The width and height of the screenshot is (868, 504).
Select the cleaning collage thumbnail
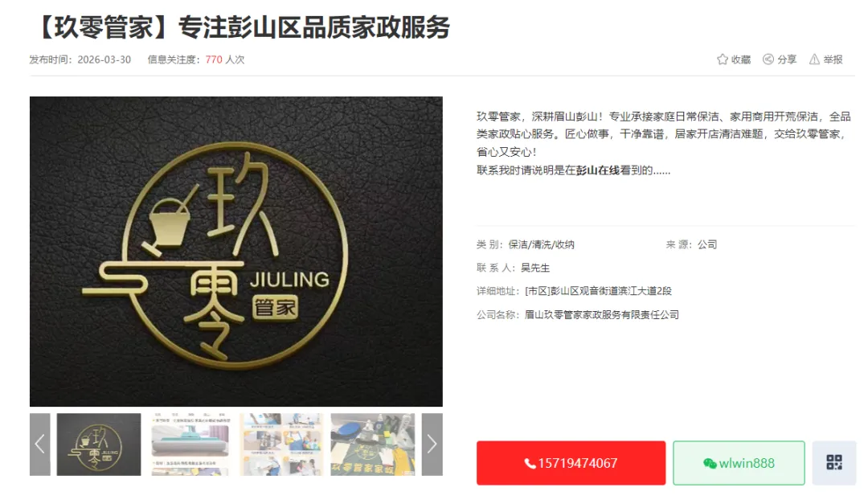282,445
